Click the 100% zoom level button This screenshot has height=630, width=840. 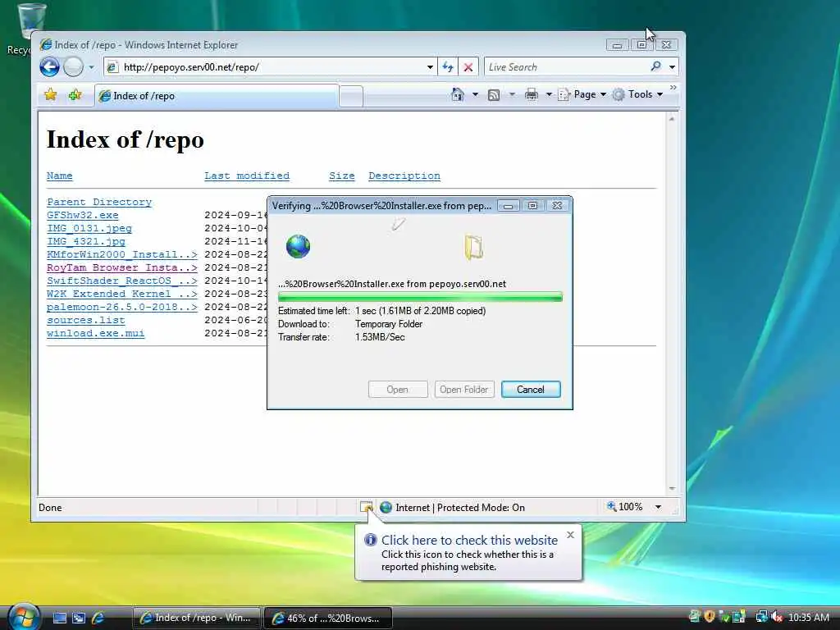[624, 507]
